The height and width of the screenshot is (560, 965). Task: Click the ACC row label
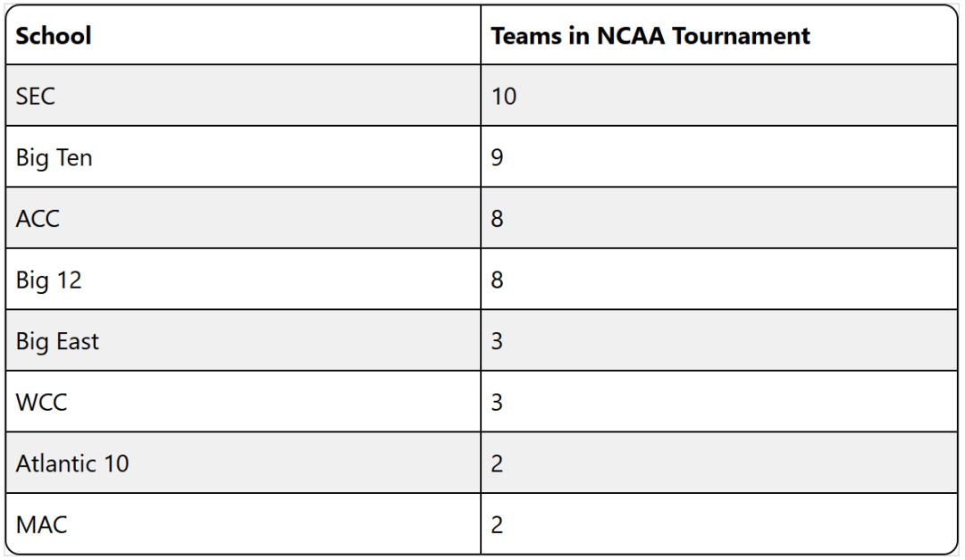(38, 219)
